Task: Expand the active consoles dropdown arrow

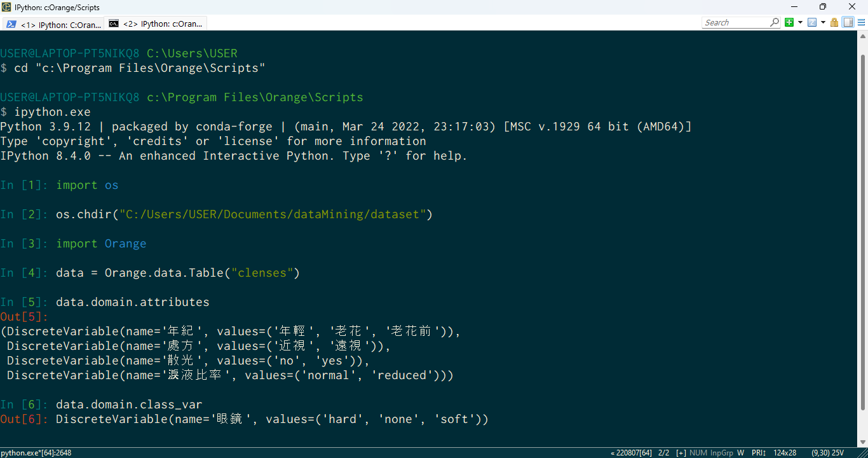Action: tap(823, 22)
